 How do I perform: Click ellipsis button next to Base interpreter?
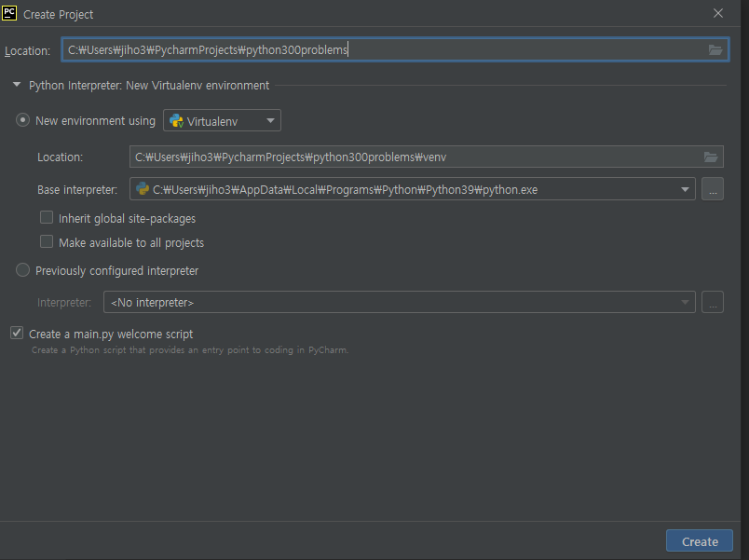click(x=713, y=189)
